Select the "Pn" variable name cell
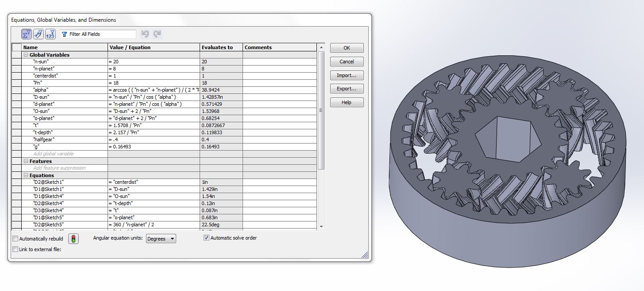The height and width of the screenshot is (291, 644). click(65, 83)
